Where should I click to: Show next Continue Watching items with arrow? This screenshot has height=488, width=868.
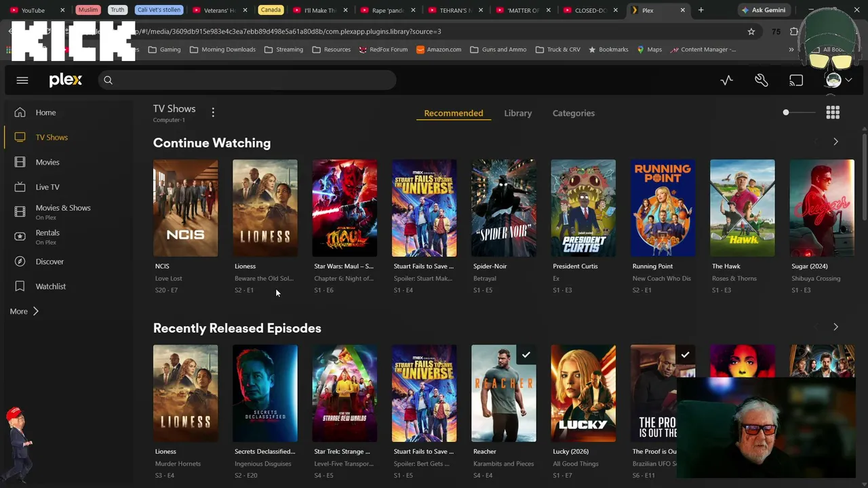click(835, 142)
